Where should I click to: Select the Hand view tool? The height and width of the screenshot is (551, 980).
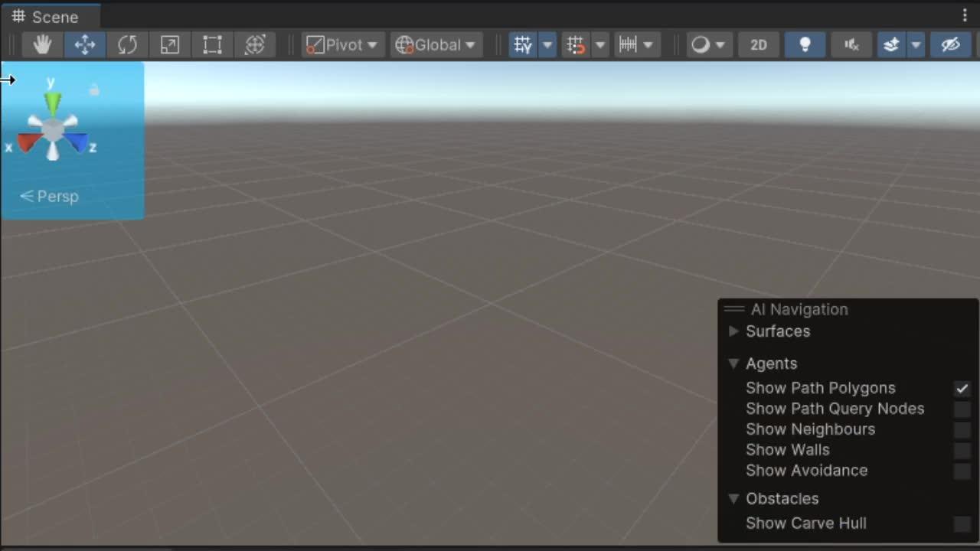42,44
